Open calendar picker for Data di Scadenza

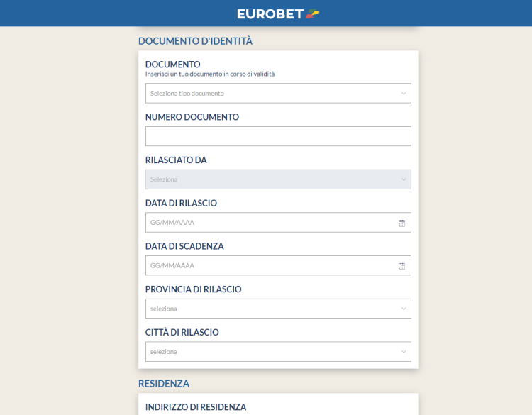(x=401, y=266)
